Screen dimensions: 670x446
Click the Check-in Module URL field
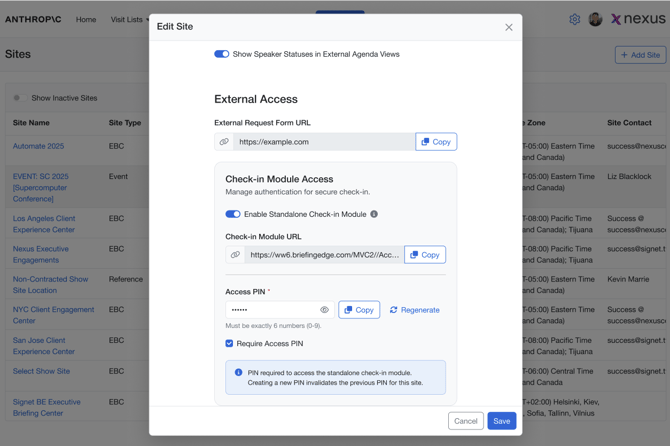tap(324, 255)
